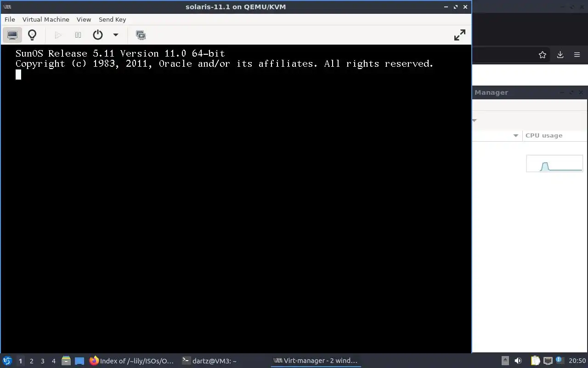Switch to workspace 4
Image resolution: width=588 pixels, height=368 pixels.
[x=53, y=361]
